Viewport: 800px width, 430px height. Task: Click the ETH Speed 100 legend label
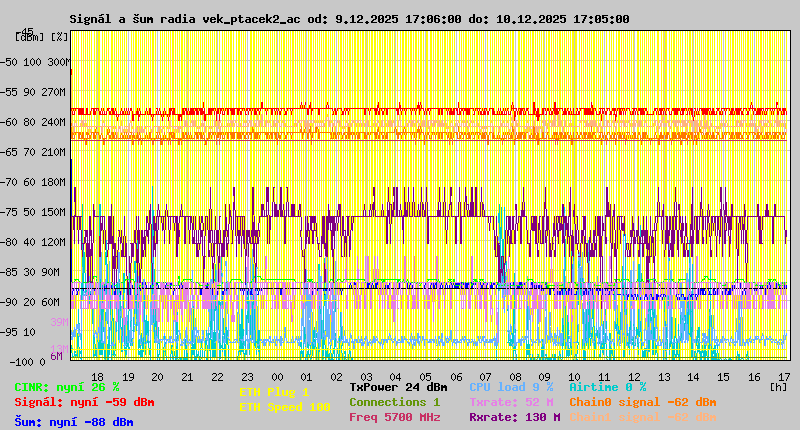point(285,407)
